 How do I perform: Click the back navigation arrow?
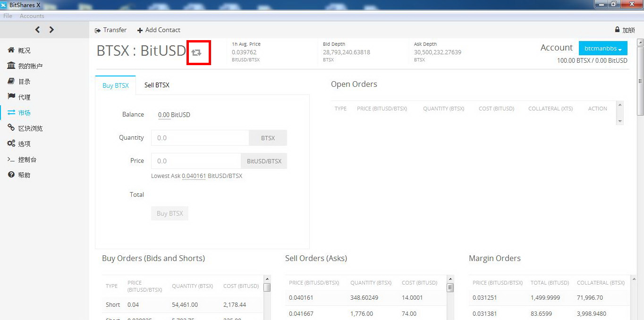tap(38, 30)
